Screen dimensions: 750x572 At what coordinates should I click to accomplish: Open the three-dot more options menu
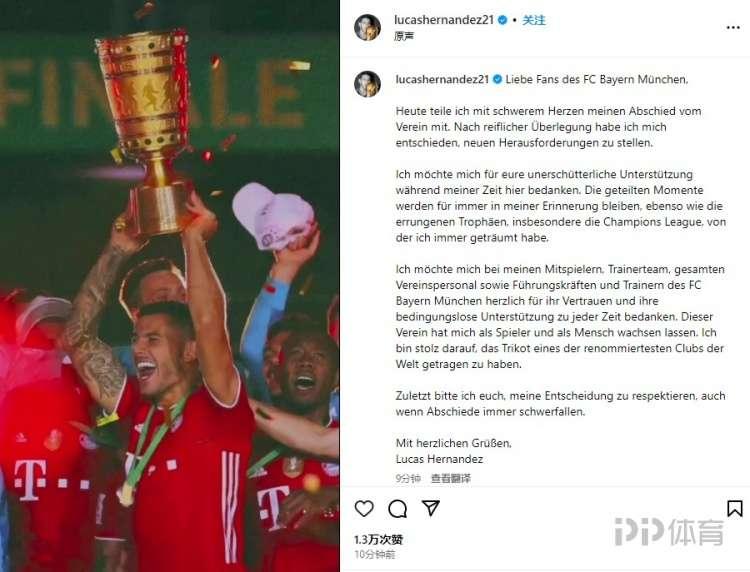pyautogui.click(x=733, y=28)
